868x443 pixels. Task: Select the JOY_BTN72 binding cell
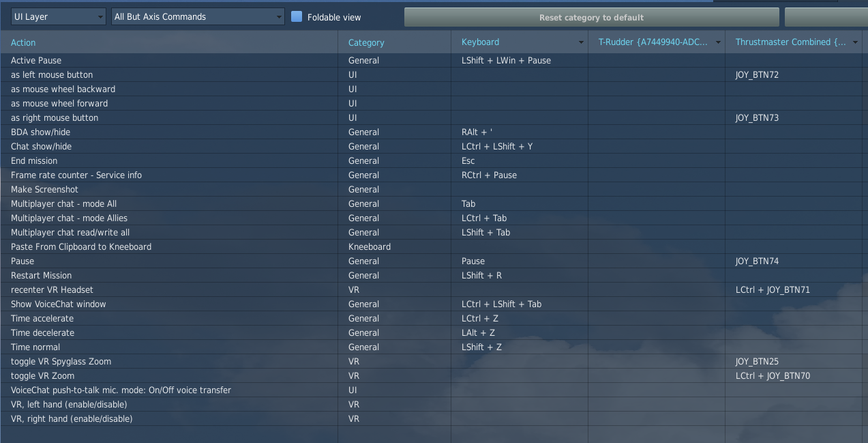[757, 75]
